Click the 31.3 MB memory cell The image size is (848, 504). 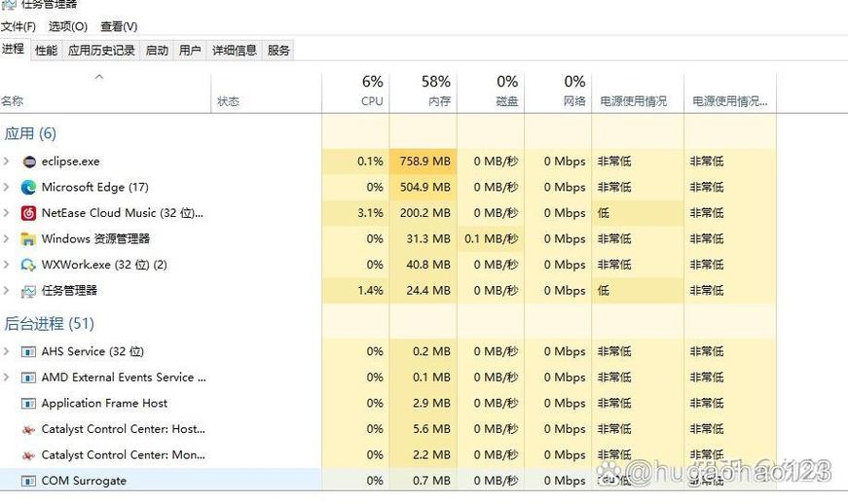point(424,238)
